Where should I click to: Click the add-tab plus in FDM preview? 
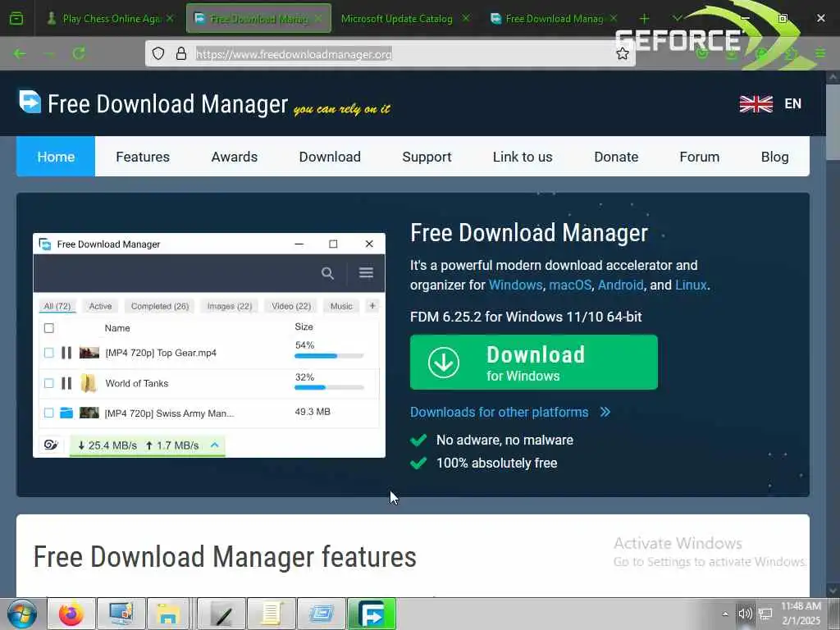(x=372, y=305)
